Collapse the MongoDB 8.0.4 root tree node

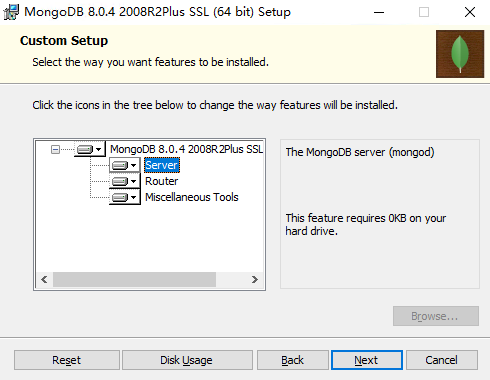(x=55, y=149)
